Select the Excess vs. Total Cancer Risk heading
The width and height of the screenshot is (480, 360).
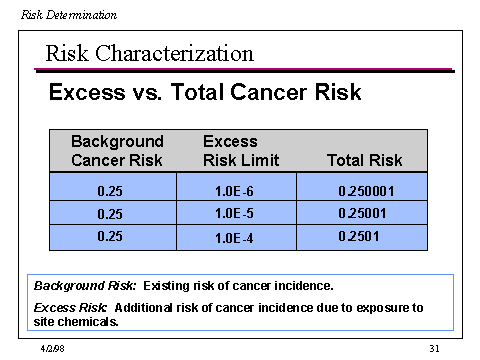(x=205, y=92)
